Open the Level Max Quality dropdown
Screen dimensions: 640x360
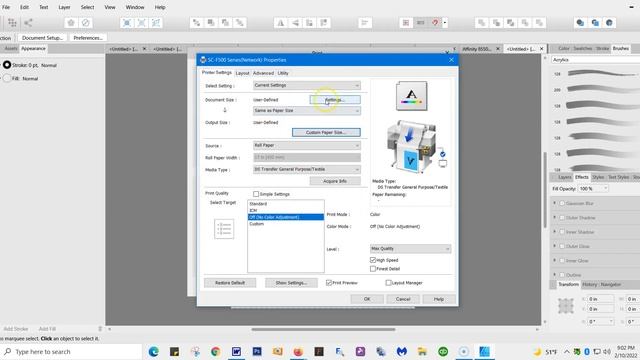410,249
